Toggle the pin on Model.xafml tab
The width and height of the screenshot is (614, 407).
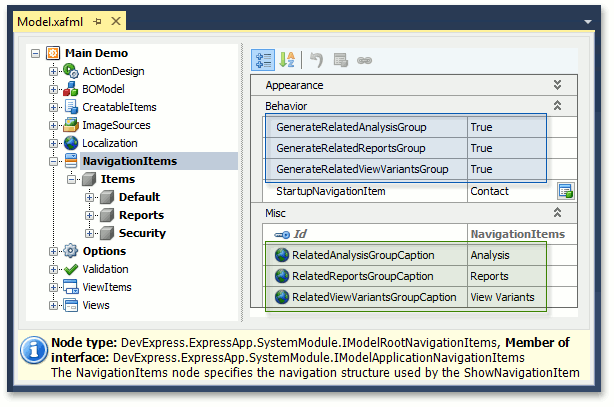pos(98,22)
